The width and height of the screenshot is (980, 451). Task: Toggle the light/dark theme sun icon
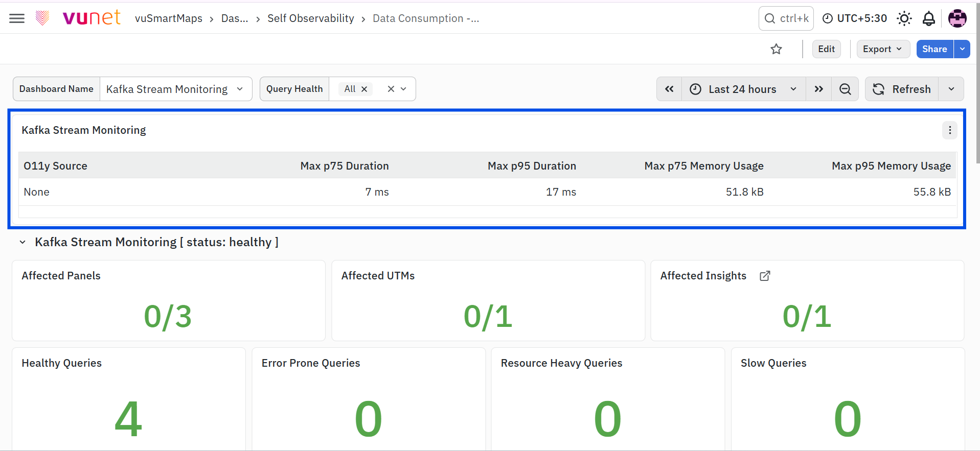(904, 18)
